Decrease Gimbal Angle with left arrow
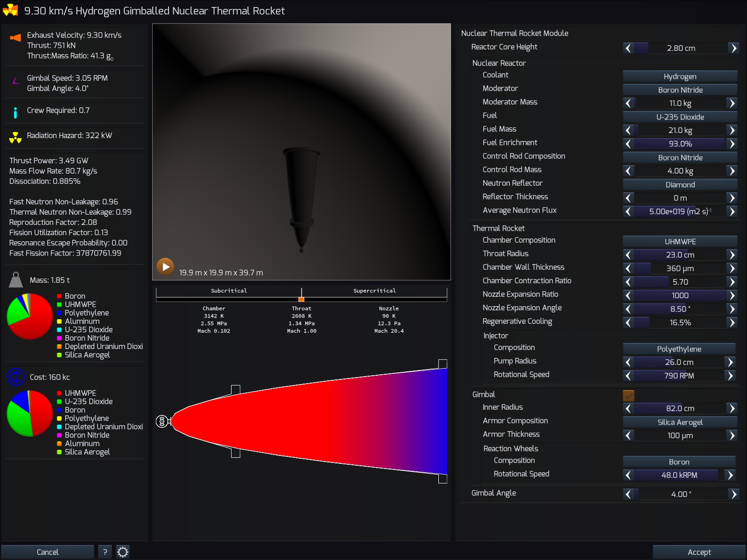The image size is (747, 560). 628,494
